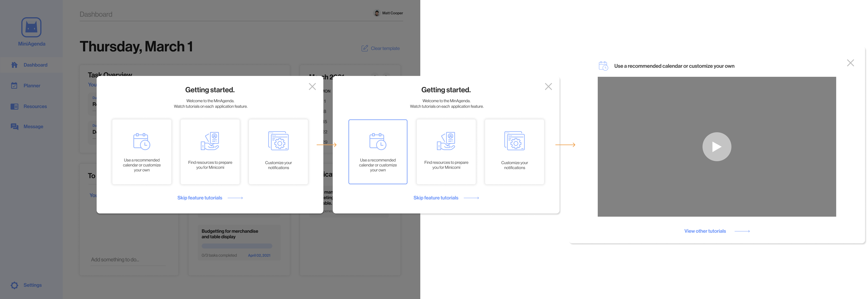
Task: Select first modal's recommended calendar card
Action: coord(142,152)
